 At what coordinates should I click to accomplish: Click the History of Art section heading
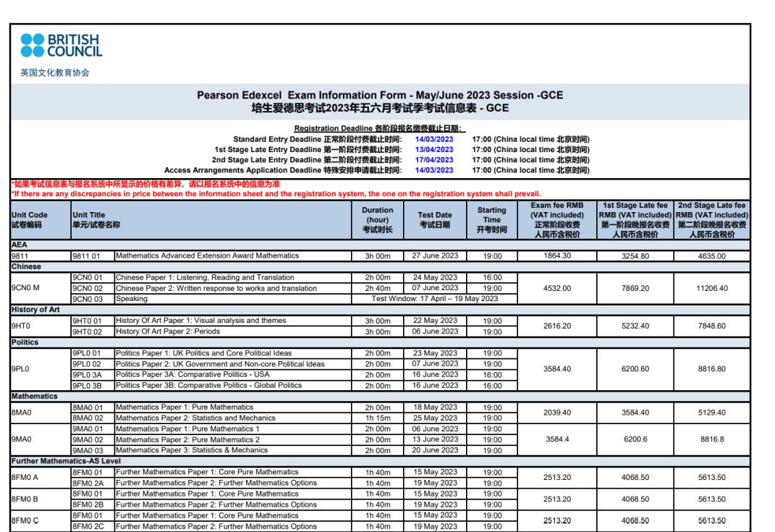[35, 310]
